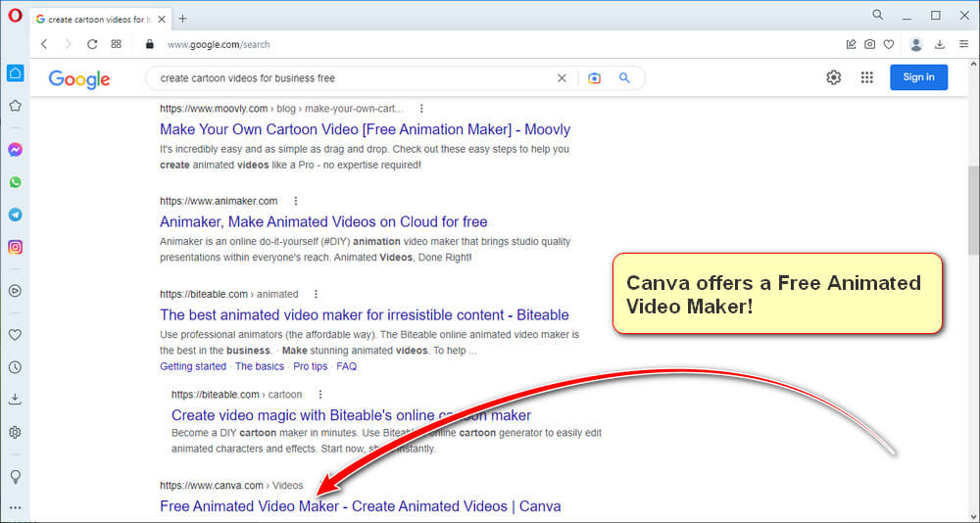Open Google quick settings gear
980x523 pixels.
coord(834,77)
